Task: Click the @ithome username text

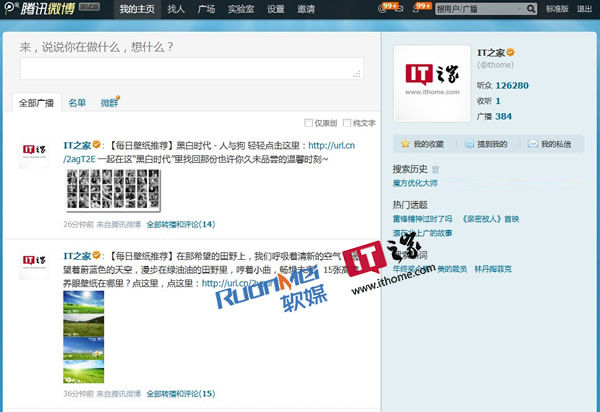Action: 495,65
